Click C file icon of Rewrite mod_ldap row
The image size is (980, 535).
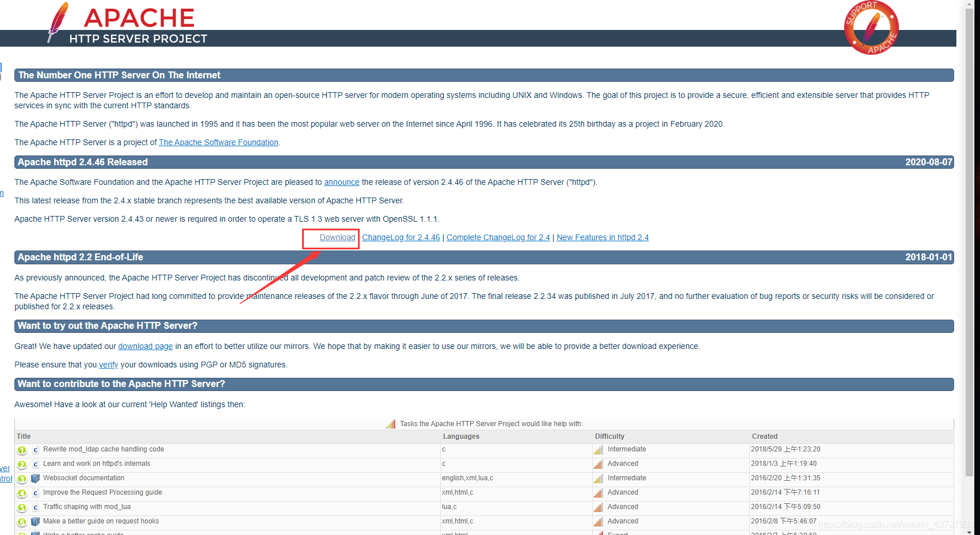point(36,450)
